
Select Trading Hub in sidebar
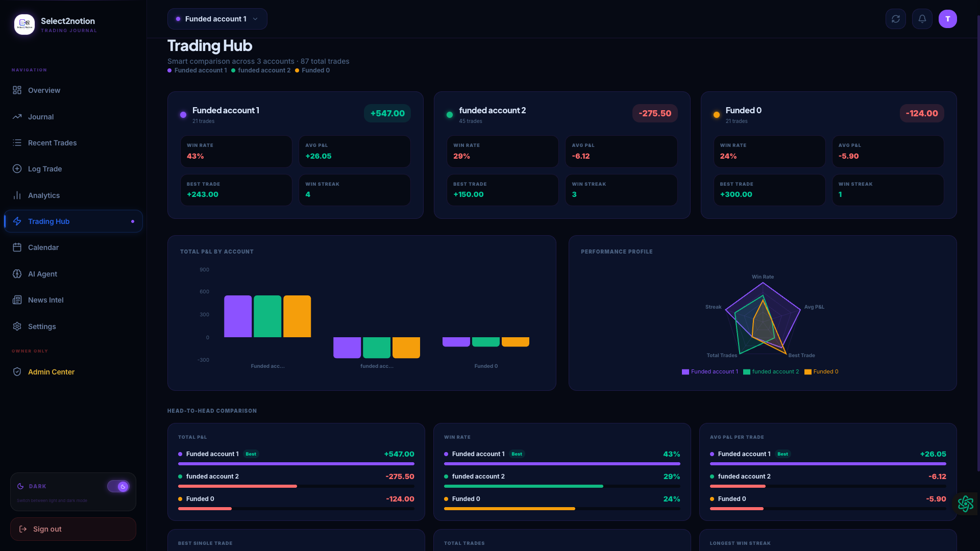coord(73,221)
